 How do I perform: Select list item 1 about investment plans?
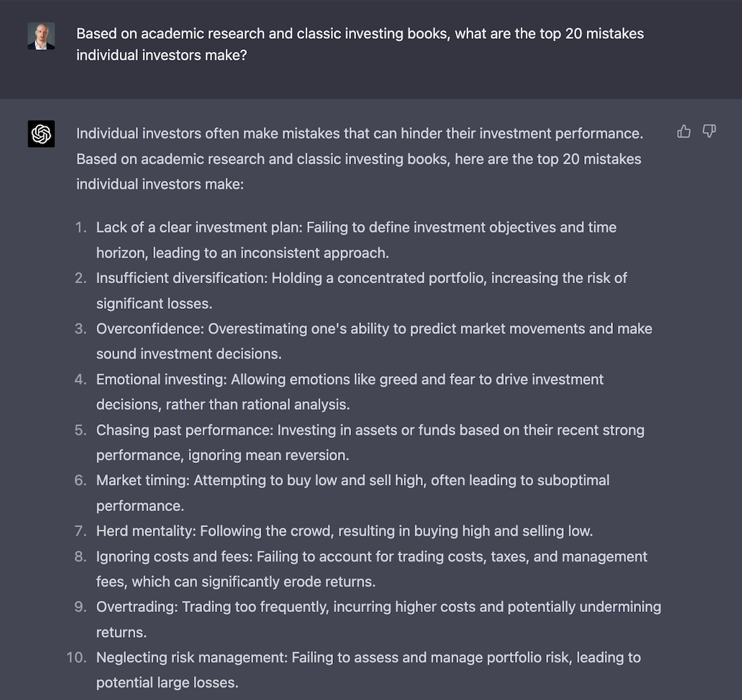click(356, 240)
